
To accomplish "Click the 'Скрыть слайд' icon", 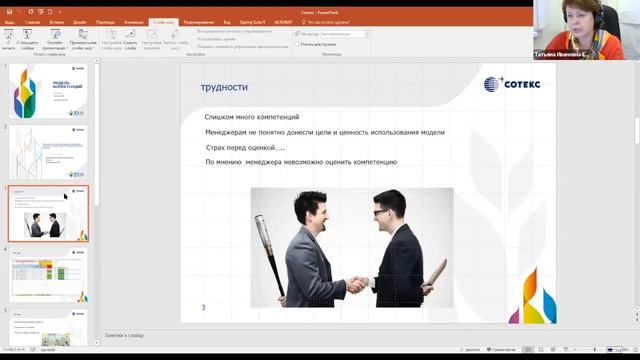I will (130, 40).
